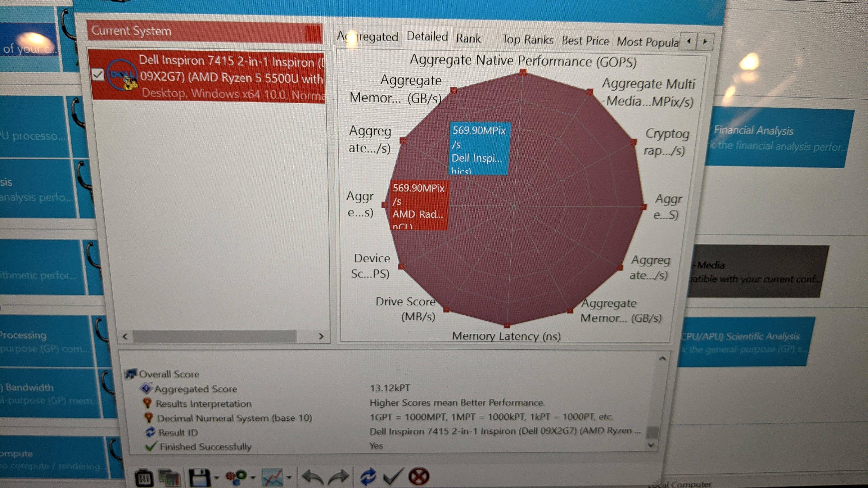Open the dropdown arrow beside chart icon
868x488 pixels.
[x=289, y=477]
